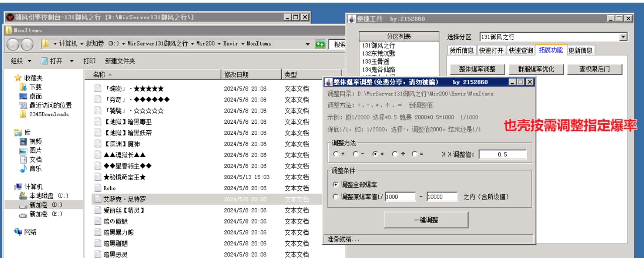The width and height of the screenshot is (644, 258).
Task: Click the 下载 folder icon in favorites
Action: [23, 87]
